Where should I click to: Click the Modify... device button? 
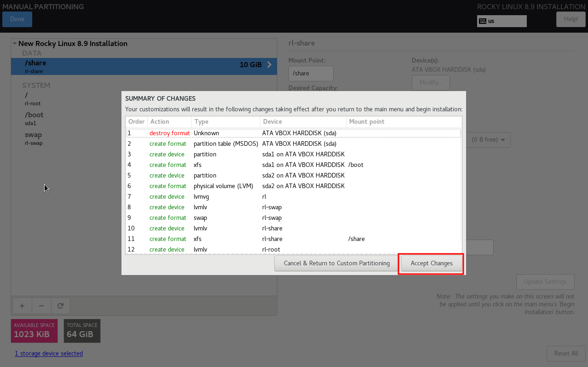431,83
